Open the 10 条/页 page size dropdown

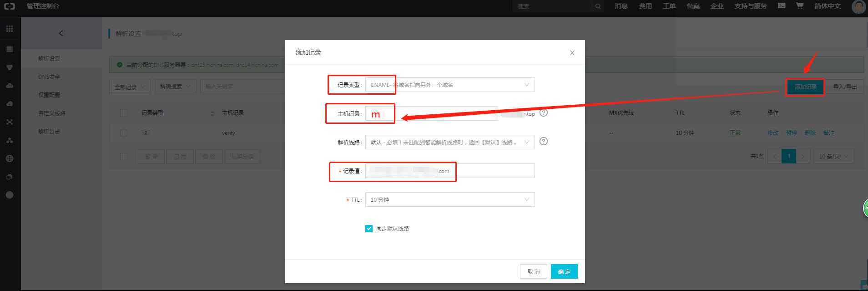click(x=834, y=156)
